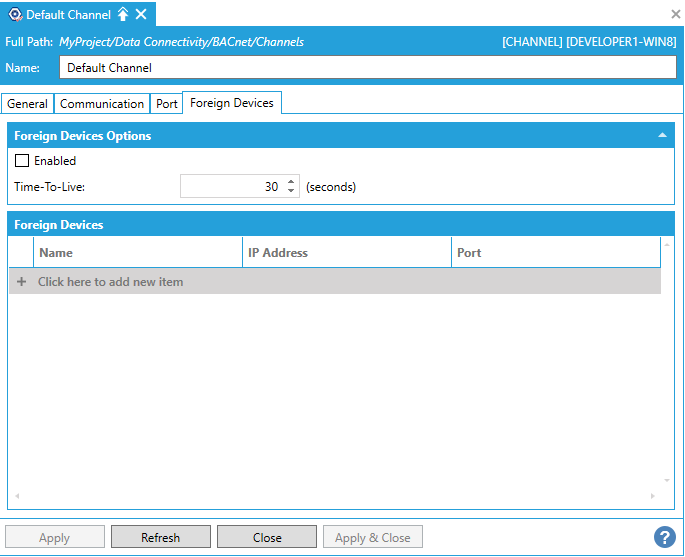
Task: Switch to the General tab
Action: point(27,104)
